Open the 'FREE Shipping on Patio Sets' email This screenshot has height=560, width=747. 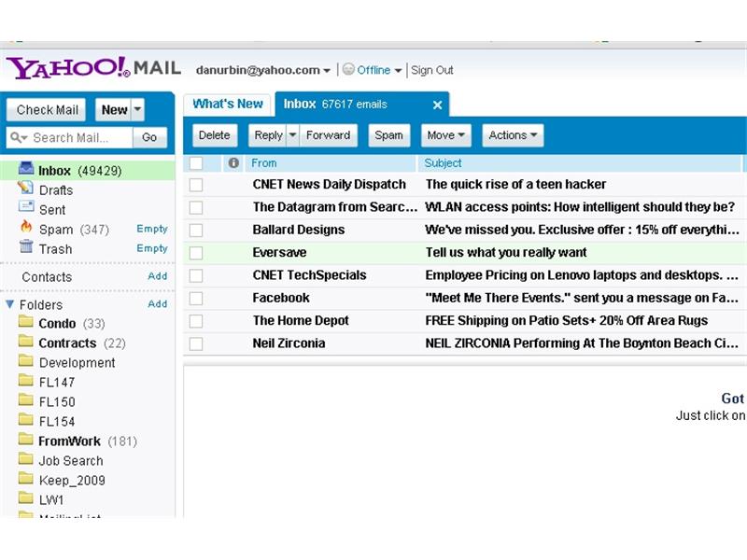click(x=567, y=320)
